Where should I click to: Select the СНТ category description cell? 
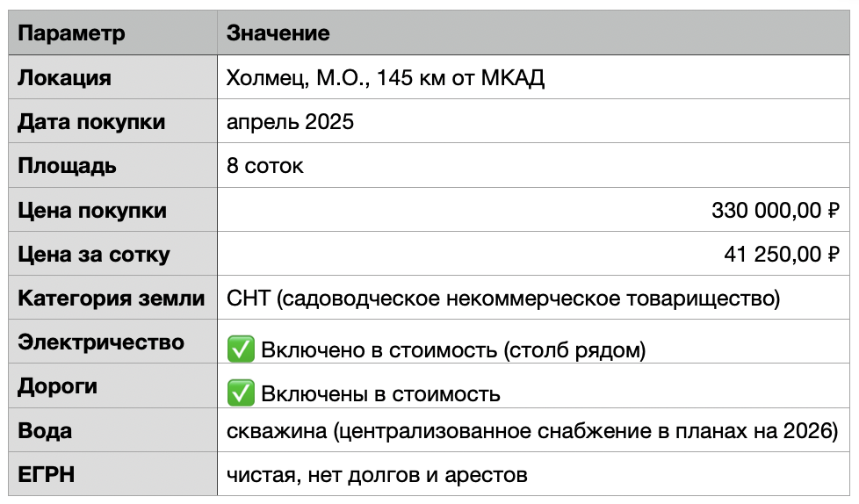(x=533, y=298)
